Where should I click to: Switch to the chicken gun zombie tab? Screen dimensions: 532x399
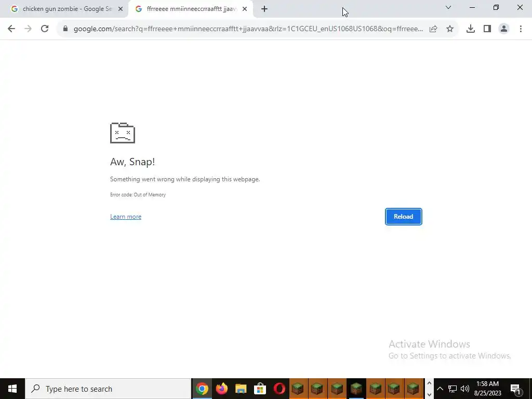[64, 9]
